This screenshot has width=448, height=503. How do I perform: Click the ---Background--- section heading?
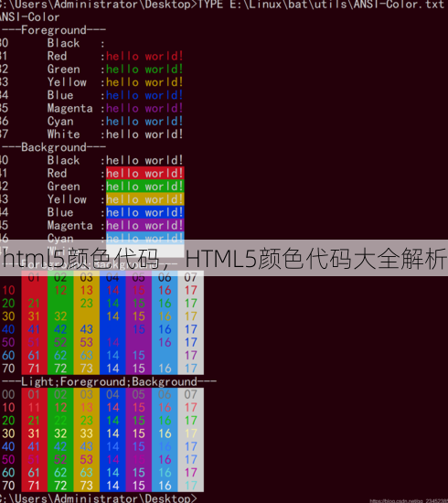tap(53, 147)
